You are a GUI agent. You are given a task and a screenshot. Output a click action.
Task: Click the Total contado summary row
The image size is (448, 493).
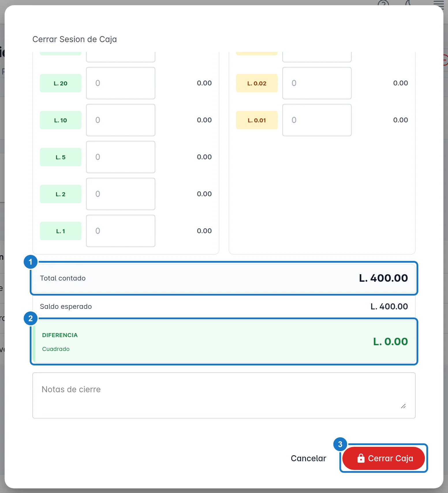224,278
